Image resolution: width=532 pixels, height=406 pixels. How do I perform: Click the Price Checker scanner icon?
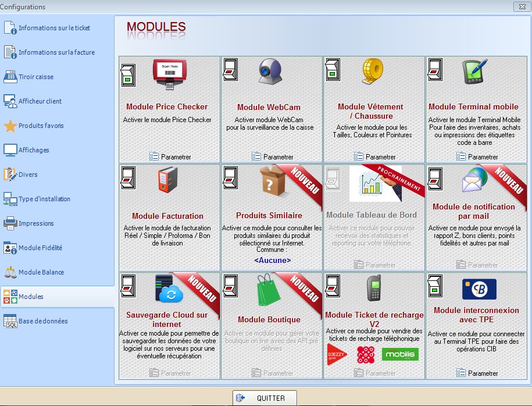coord(170,74)
